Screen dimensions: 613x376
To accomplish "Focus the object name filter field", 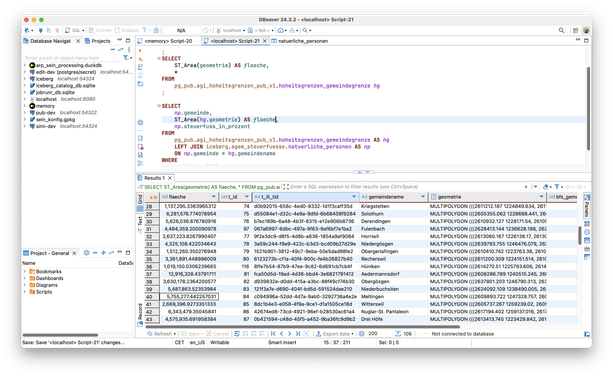I will pyautogui.click(x=72, y=58).
